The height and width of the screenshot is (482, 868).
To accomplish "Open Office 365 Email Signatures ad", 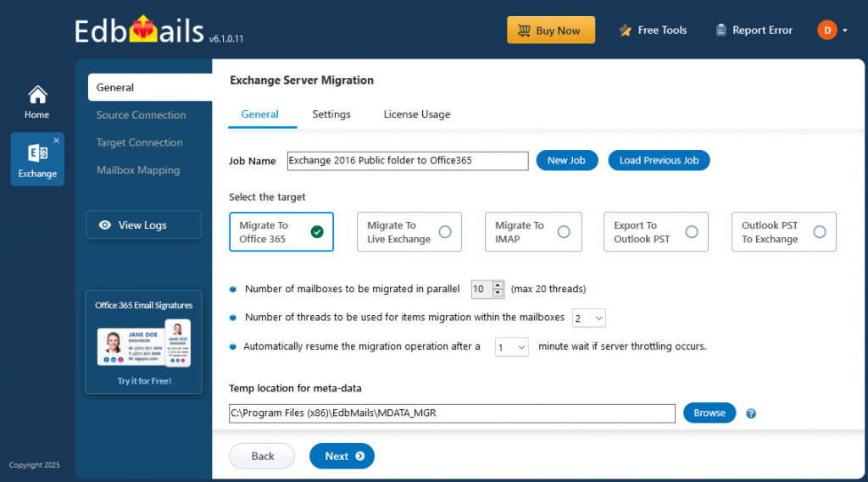I will pos(143,342).
